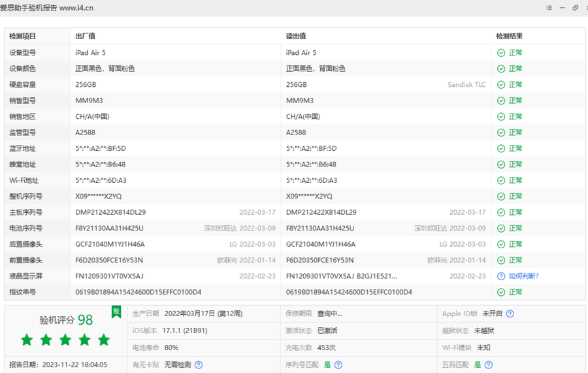
Task: Click the question mark icon beside 如何判断?
Action: (x=501, y=276)
